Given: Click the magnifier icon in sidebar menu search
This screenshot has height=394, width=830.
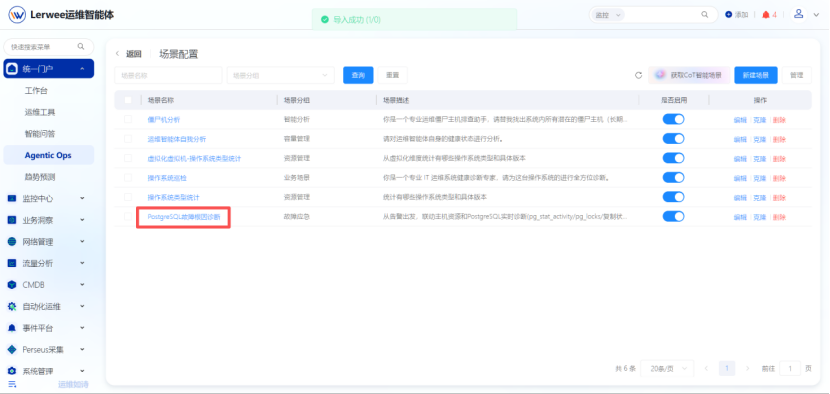Looking at the screenshot, I should 81,47.
